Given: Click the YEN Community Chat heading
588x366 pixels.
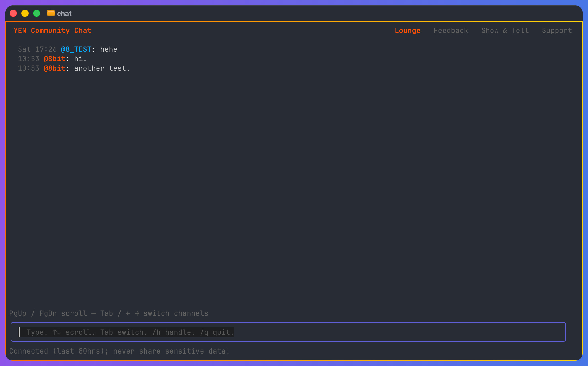Looking at the screenshot, I should click(x=52, y=31).
